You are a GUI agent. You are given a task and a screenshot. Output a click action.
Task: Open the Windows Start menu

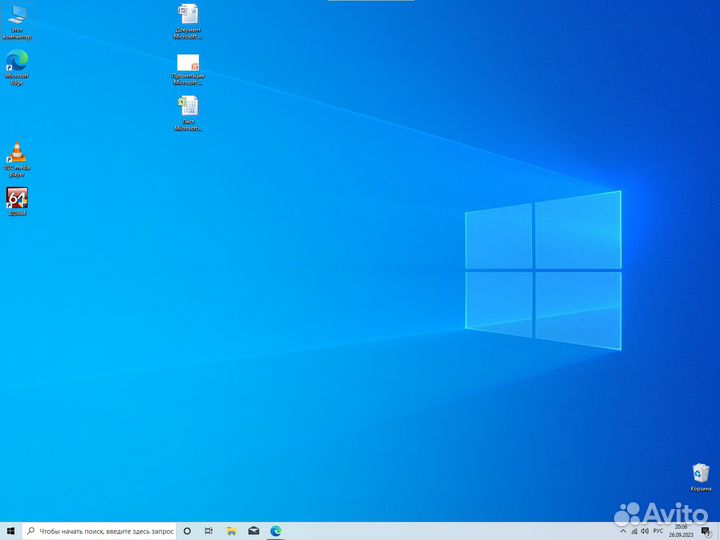coord(10,531)
